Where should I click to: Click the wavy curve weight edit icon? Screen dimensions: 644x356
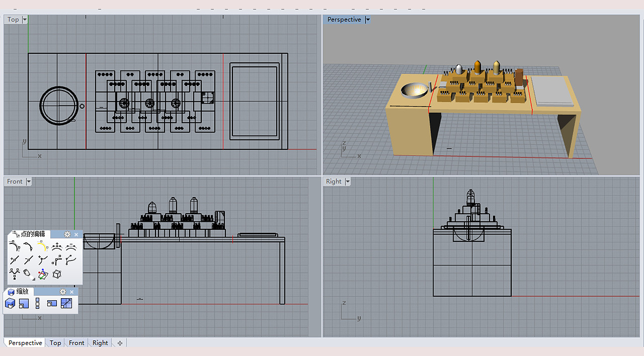14,274
